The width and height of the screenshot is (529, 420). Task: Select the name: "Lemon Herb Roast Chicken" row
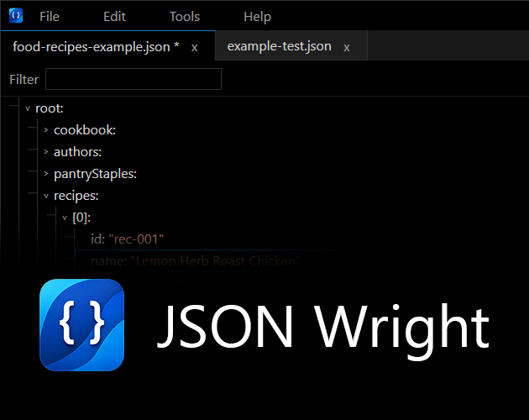pyautogui.click(x=196, y=261)
